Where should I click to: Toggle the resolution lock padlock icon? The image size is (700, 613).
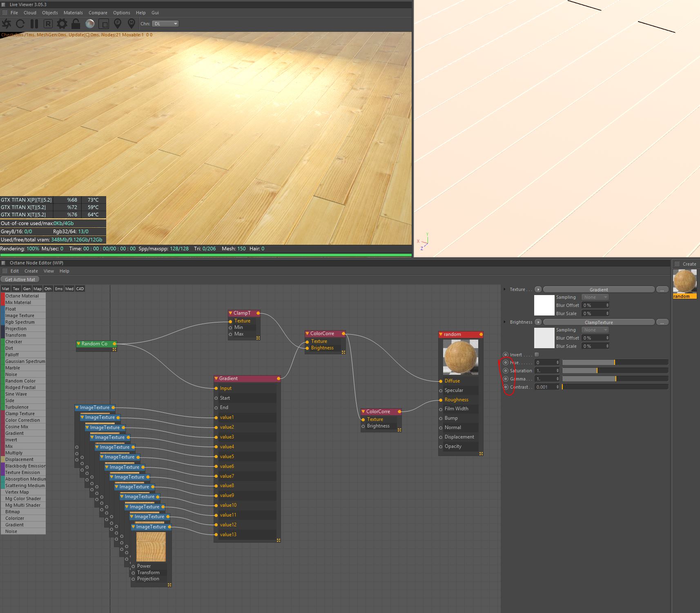tap(76, 24)
